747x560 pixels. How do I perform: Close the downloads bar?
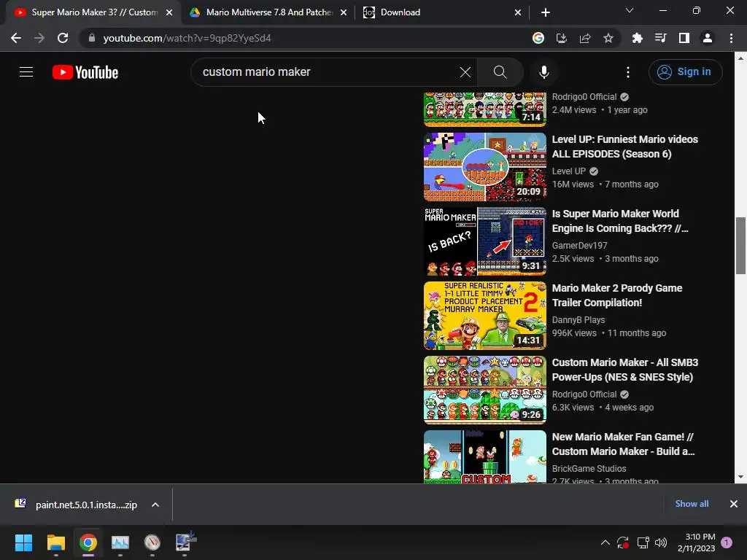(x=734, y=504)
